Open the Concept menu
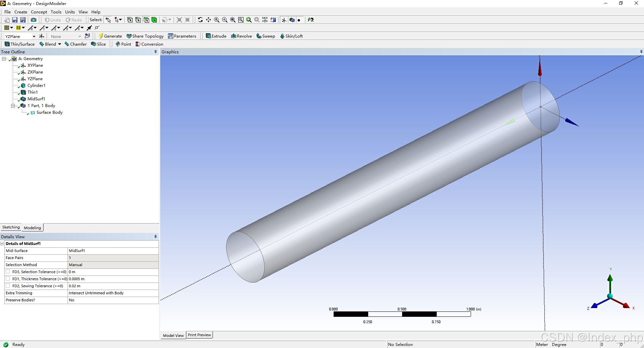The width and height of the screenshot is (644, 348). click(x=39, y=12)
